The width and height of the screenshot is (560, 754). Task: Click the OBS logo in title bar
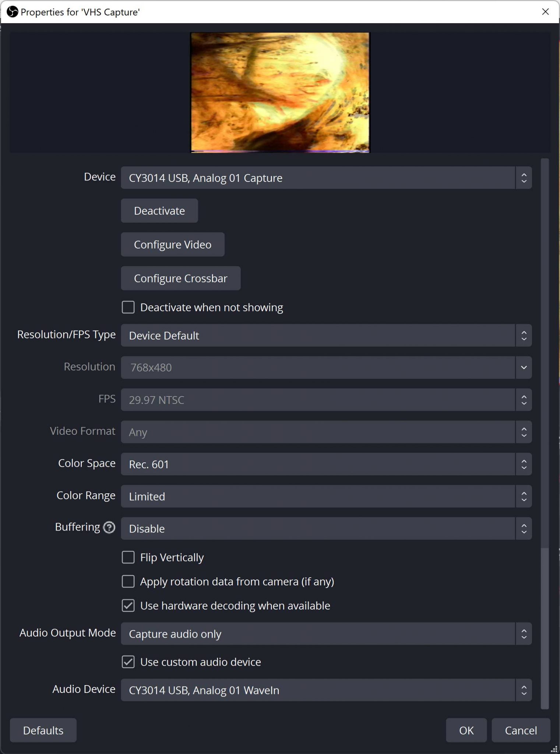click(x=12, y=12)
